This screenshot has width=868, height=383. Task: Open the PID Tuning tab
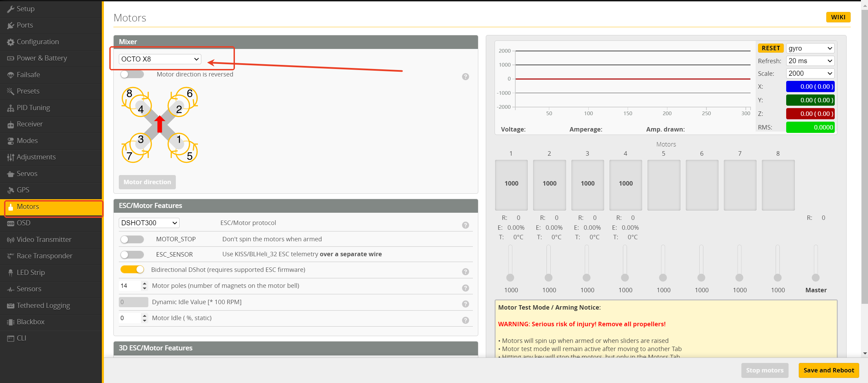click(33, 108)
